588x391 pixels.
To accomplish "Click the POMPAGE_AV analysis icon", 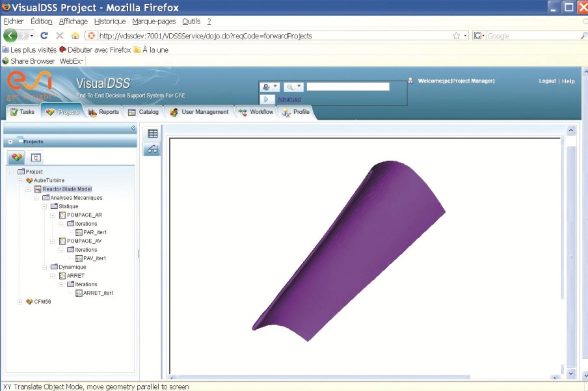I will 62,241.
